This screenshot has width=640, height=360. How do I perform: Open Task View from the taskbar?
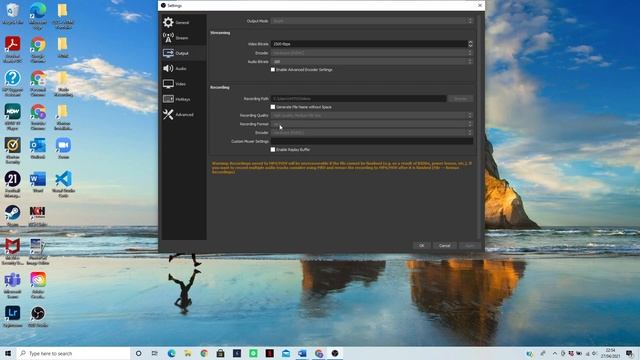pos(155,353)
